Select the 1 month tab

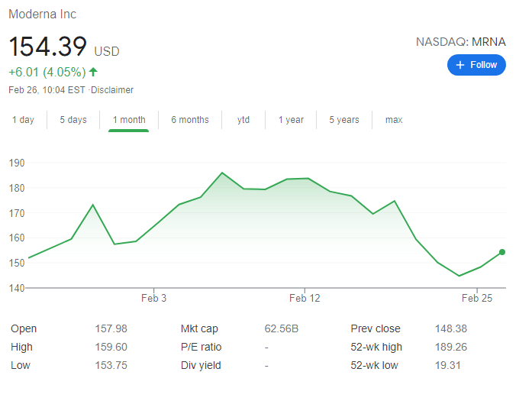[129, 120]
